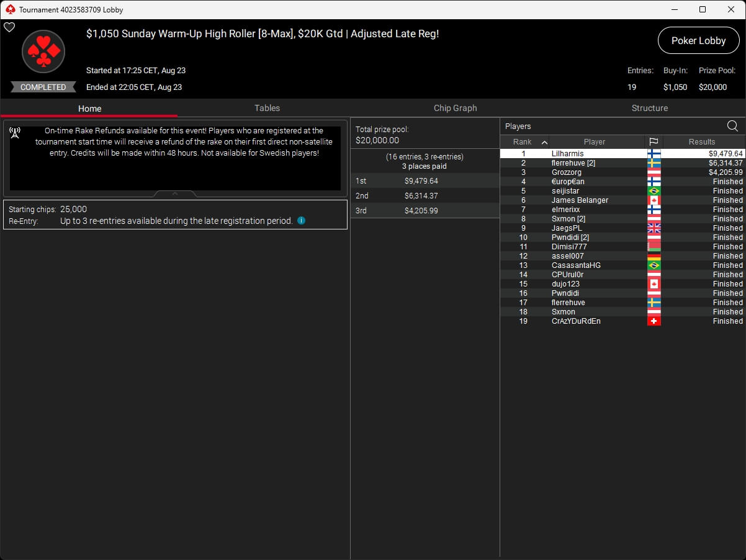Select player row flerrehuve [2]
746x560 pixels.
tap(622, 163)
